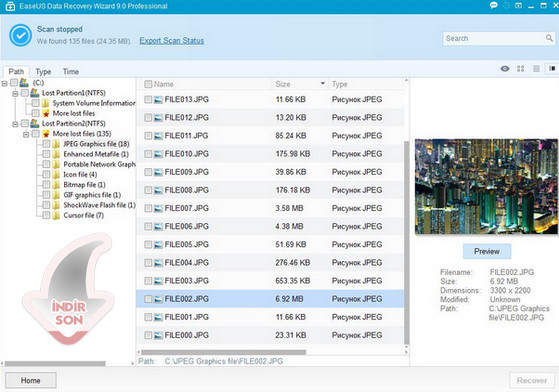Click image icon next to FILE013.JPG
Image resolution: width=559 pixels, height=392 pixels.
[x=158, y=100]
